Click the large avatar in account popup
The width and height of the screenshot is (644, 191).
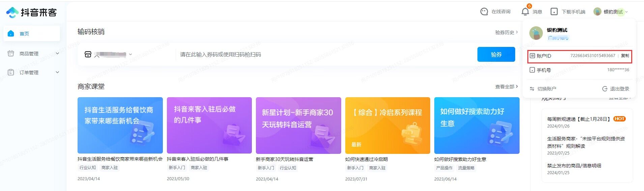point(536,33)
